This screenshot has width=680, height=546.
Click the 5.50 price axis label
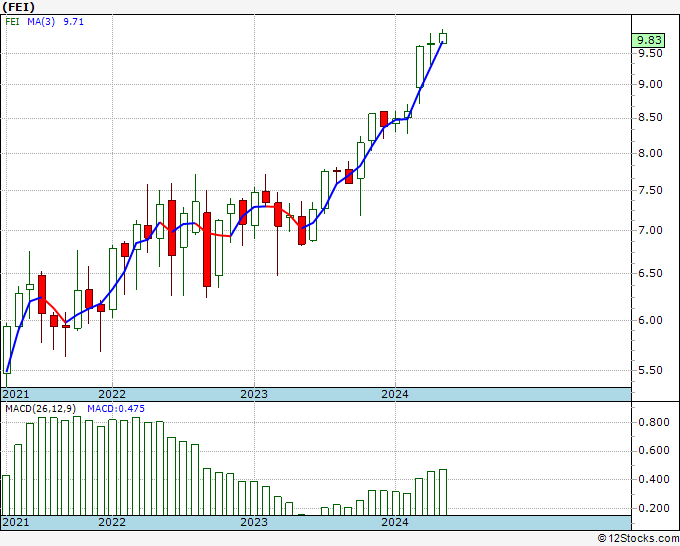(x=650, y=370)
